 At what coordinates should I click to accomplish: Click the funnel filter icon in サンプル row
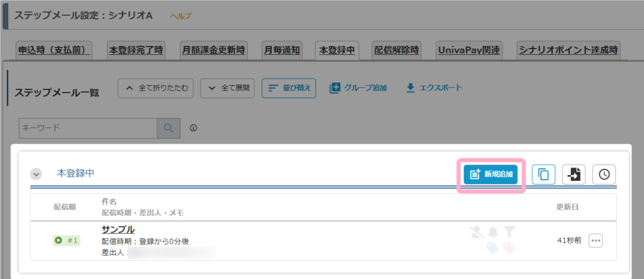[x=509, y=232]
